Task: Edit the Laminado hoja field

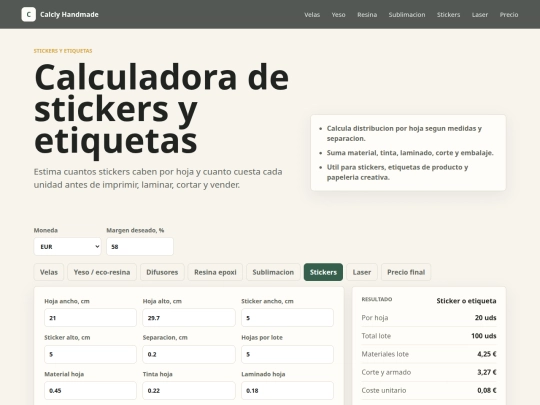Action: tap(287, 391)
